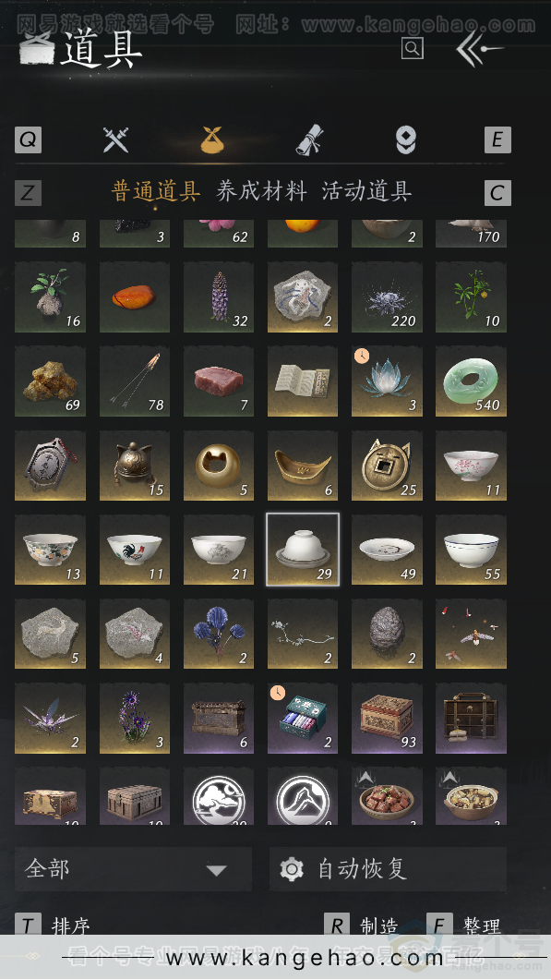This screenshot has height=980, width=551.
Task: Click the magnifier search icon
Action: 413,48
